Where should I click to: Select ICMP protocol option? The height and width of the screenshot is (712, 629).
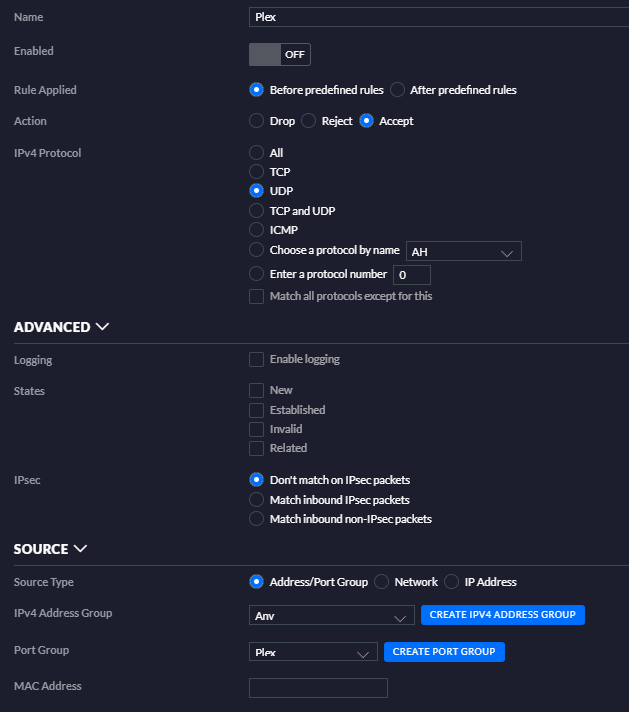[x=256, y=230]
